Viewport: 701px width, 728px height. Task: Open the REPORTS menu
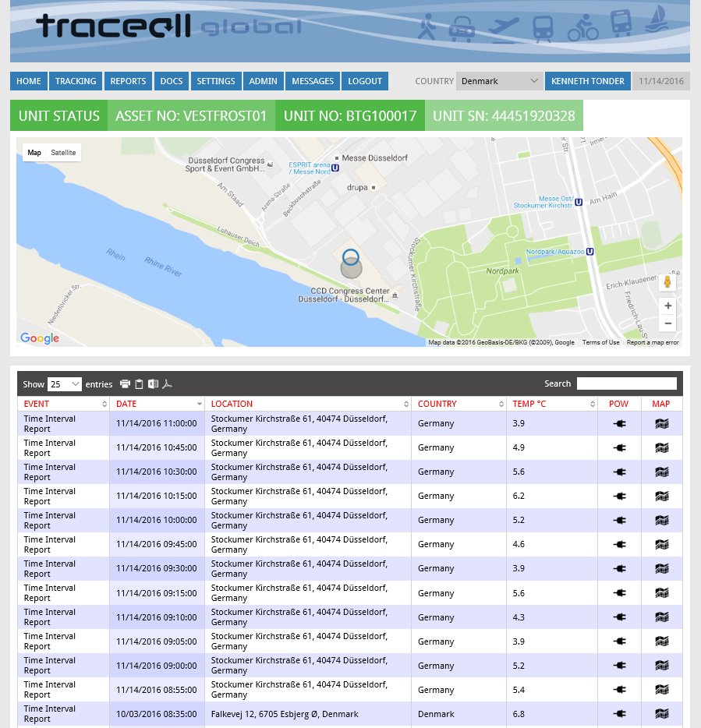(x=128, y=81)
